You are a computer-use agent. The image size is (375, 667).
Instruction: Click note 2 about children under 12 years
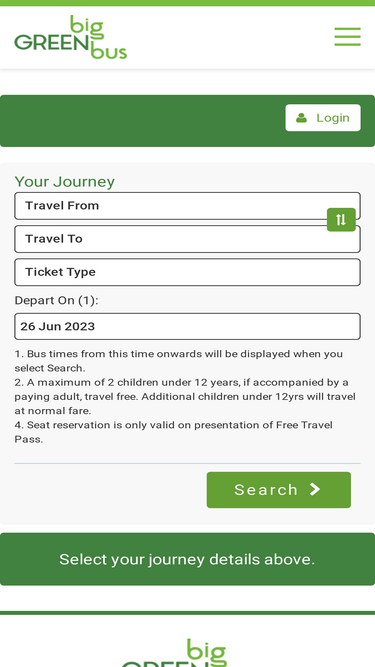tap(185, 396)
